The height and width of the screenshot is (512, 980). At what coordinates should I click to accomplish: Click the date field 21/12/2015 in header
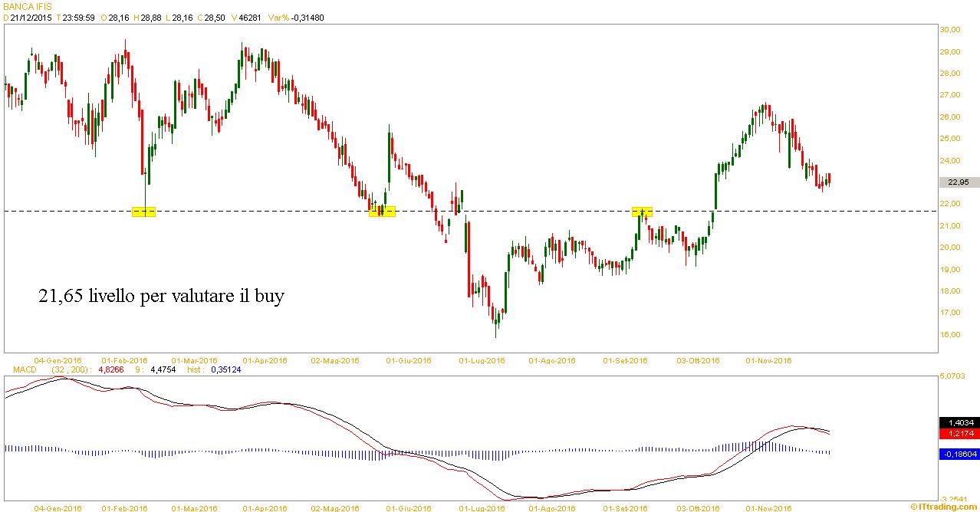tap(31, 18)
